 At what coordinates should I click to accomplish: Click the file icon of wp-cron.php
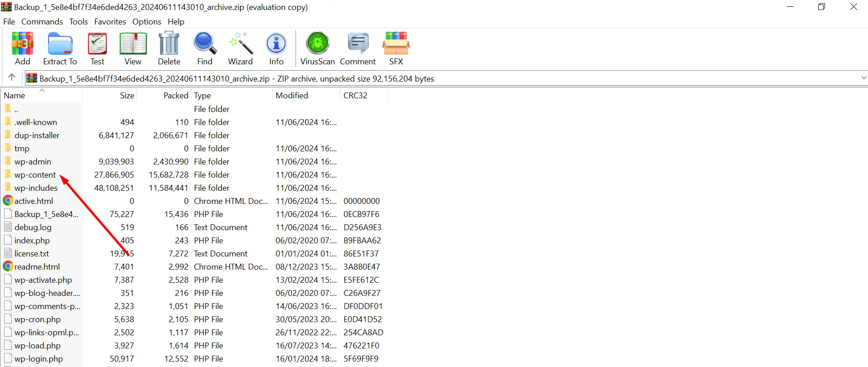pos(8,319)
